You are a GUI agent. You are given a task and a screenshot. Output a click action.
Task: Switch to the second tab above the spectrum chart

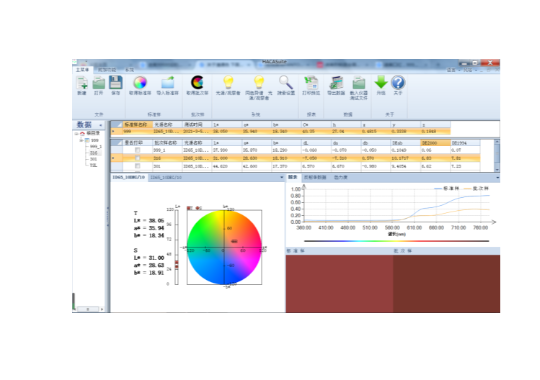tap(315, 177)
